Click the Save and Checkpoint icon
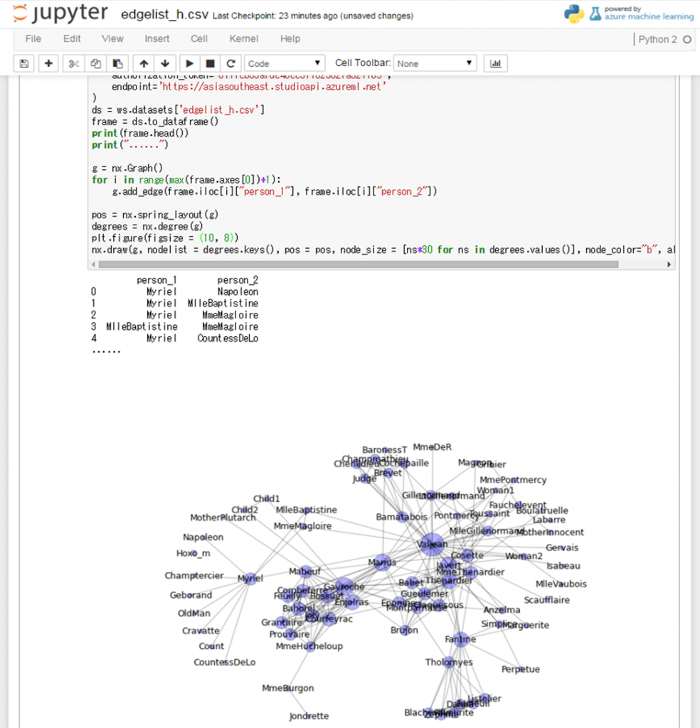The height and width of the screenshot is (728, 700). 24,63
